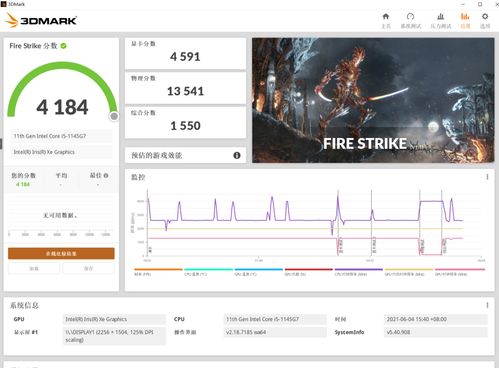The image size is (499, 368).
Task: Toggle the purple CPU clock frequency legend
Action: click(358, 271)
